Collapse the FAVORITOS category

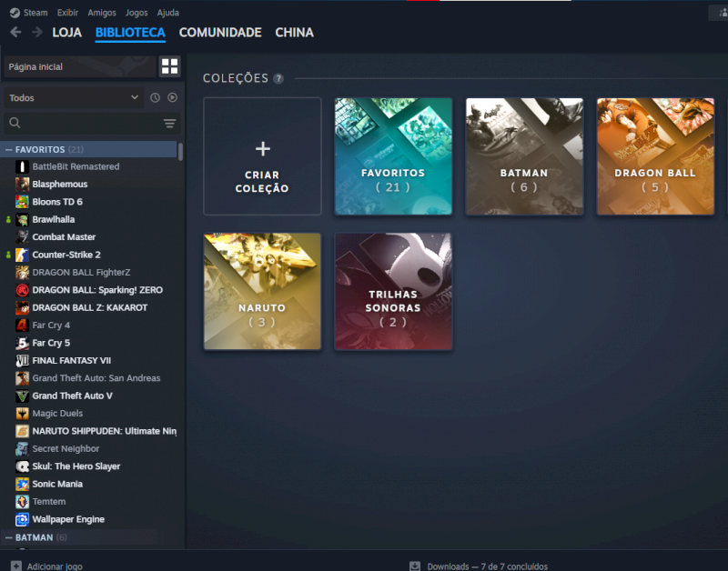(x=8, y=149)
